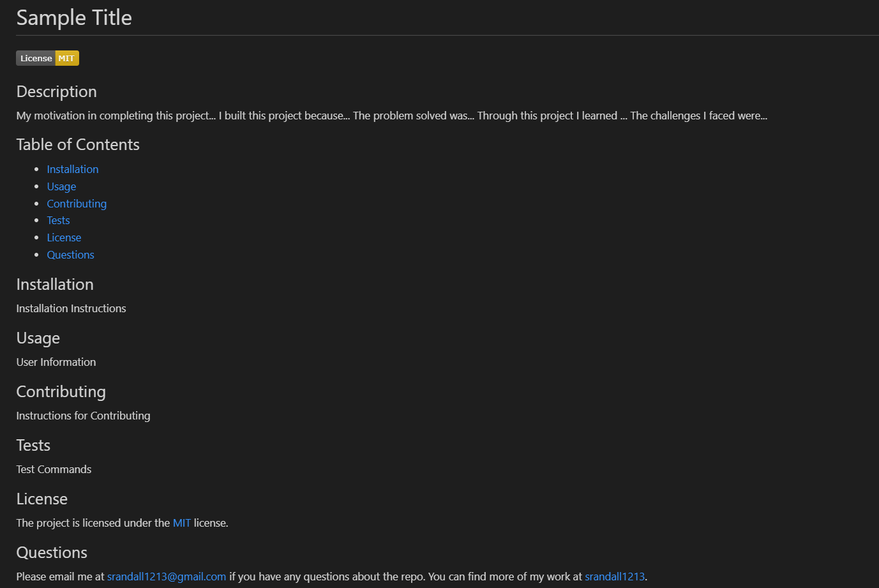Click the srandall1213@gmail.com email link
The width and height of the screenshot is (879, 588).
[167, 577]
